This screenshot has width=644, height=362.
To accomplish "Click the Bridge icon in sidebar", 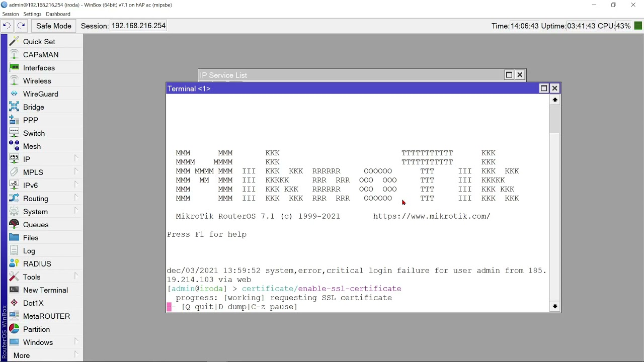I will point(14,107).
